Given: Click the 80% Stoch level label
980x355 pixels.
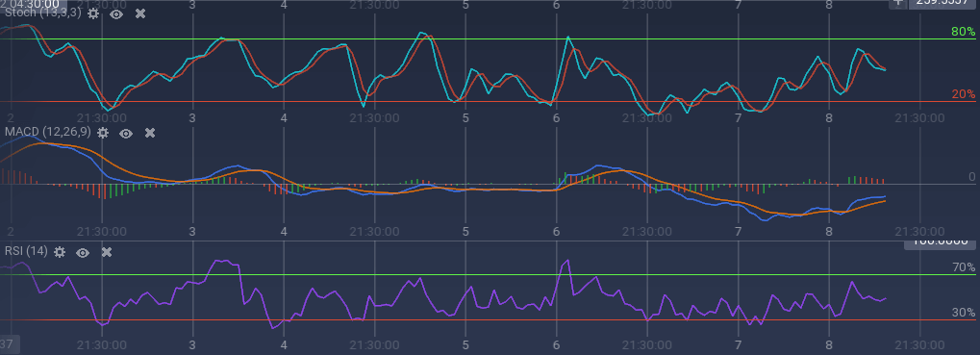Looking at the screenshot, I should coord(963,32).
